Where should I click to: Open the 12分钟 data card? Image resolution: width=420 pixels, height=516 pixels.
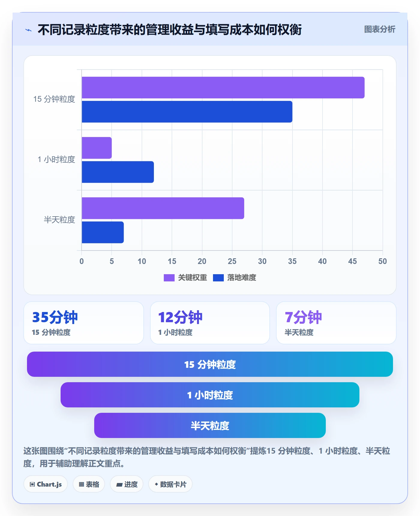pyautogui.click(x=210, y=323)
